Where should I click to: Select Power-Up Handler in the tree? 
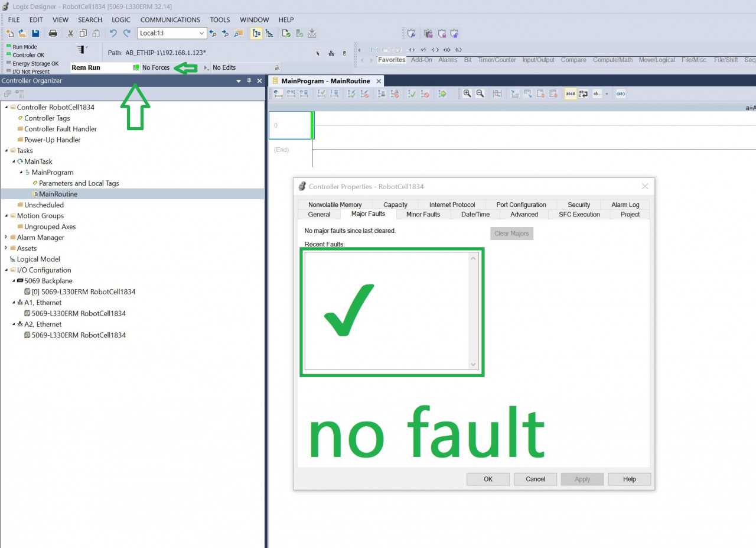click(52, 140)
